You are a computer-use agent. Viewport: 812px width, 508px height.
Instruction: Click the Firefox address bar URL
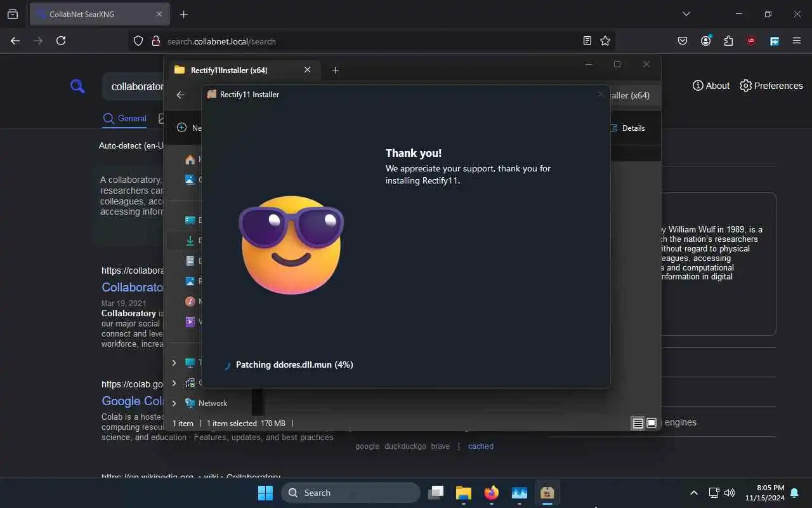221,41
